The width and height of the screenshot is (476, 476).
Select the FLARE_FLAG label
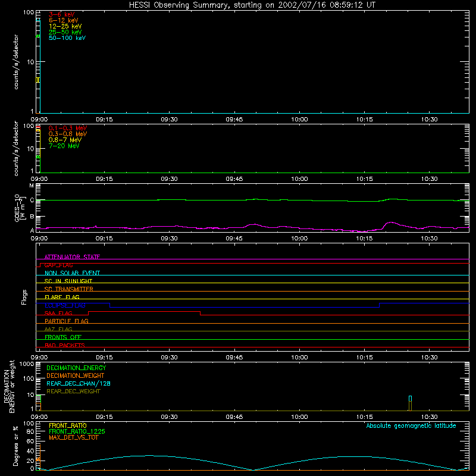point(62,297)
